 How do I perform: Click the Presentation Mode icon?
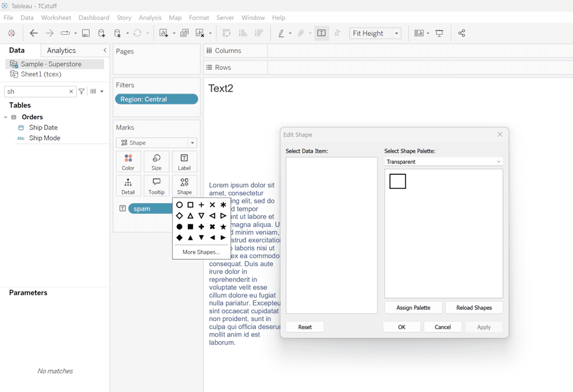pos(440,33)
